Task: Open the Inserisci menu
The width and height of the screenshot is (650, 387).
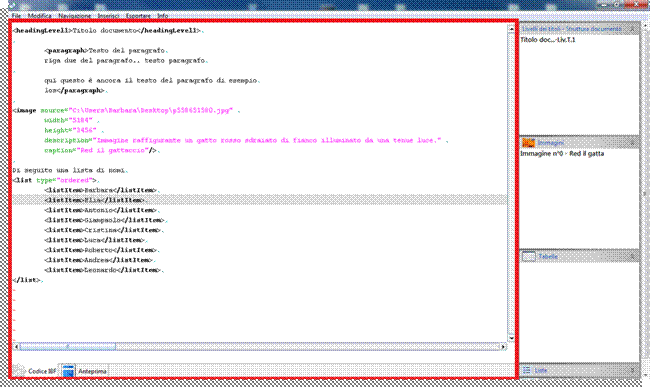Action: (x=108, y=16)
